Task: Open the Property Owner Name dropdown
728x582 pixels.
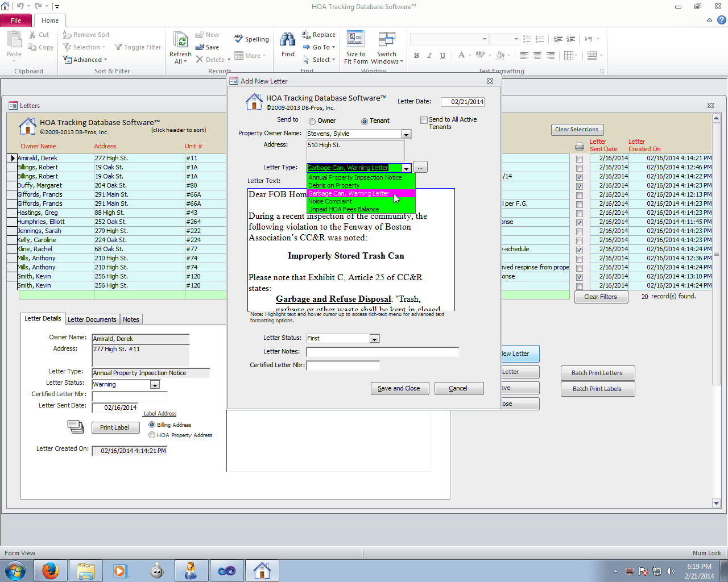Action: 406,134
